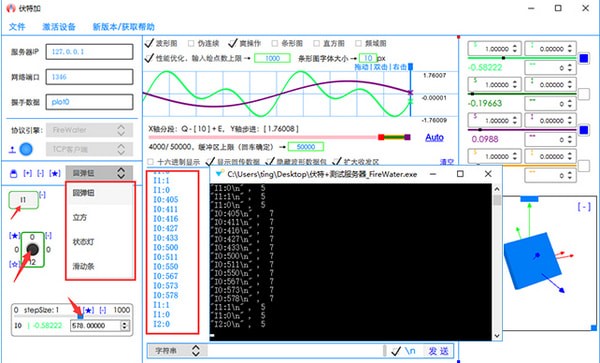Click the [★] icon beside the widget dropdown

[55, 173]
